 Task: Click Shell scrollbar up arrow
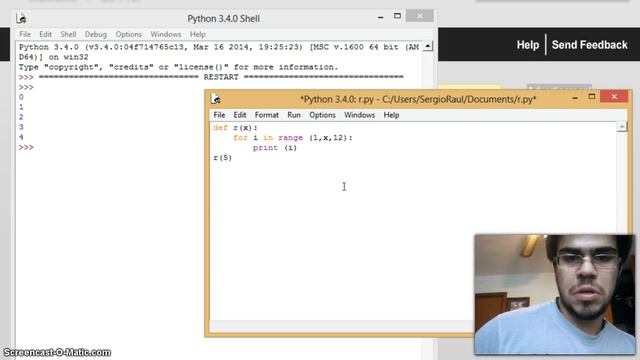(x=427, y=47)
